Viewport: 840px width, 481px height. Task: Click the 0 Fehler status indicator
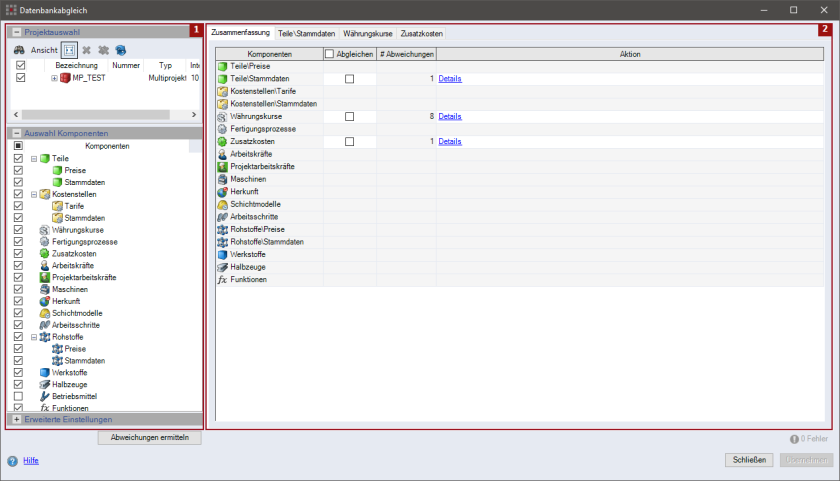coord(809,439)
